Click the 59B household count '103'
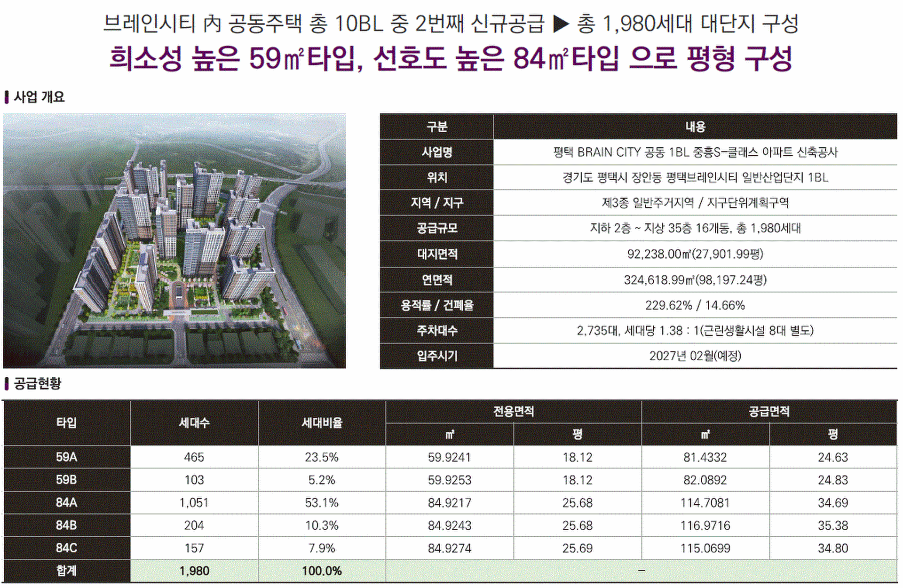This screenshot has width=903, height=588. [194, 480]
